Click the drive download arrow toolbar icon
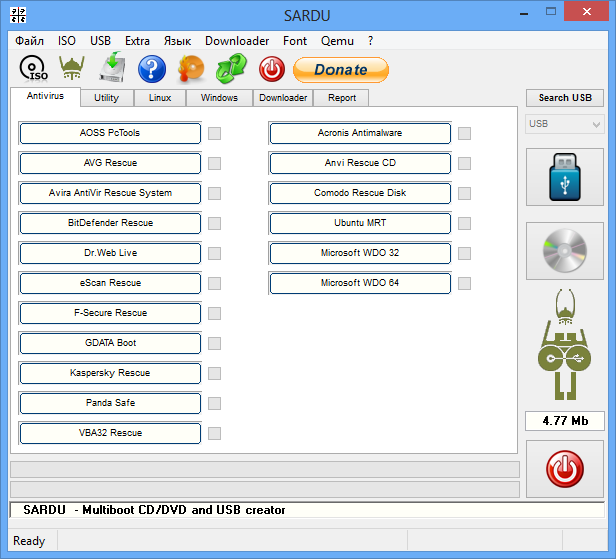 [112, 67]
